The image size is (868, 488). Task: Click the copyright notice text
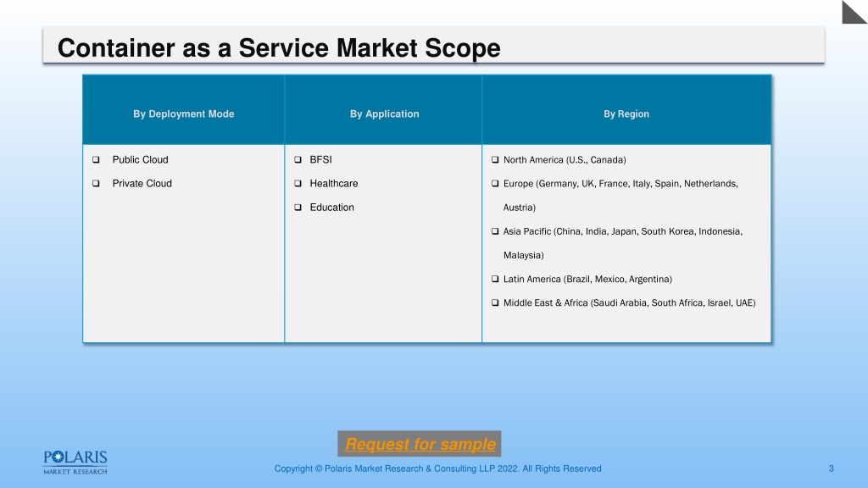click(437, 469)
